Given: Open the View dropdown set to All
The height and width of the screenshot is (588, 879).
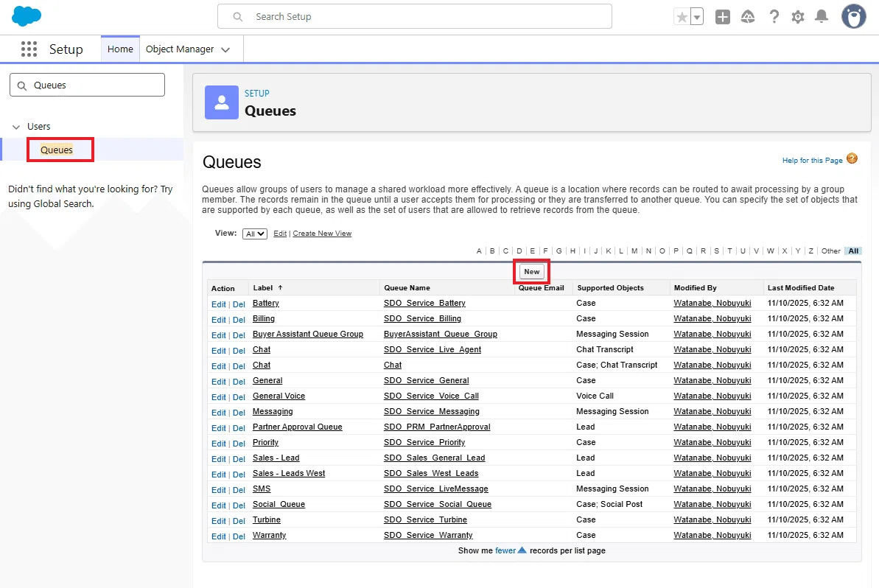Looking at the screenshot, I should (254, 234).
